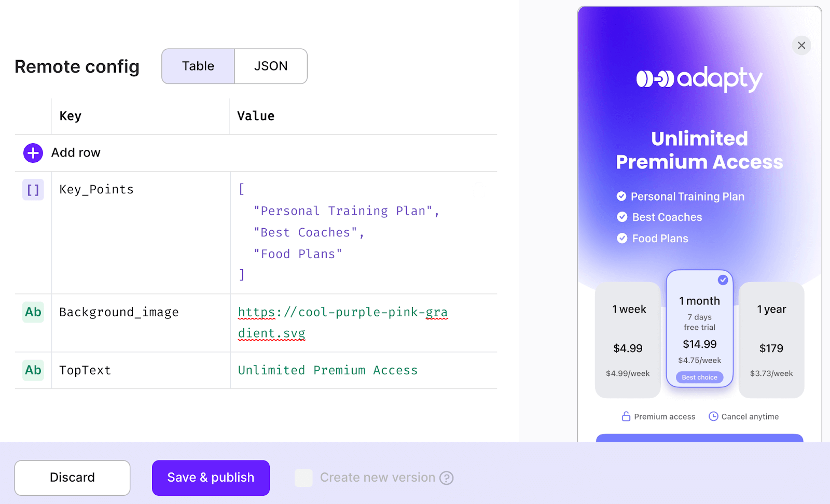Enable Create new version checkbox
The width and height of the screenshot is (830, 504).
[x=303, y=478]
